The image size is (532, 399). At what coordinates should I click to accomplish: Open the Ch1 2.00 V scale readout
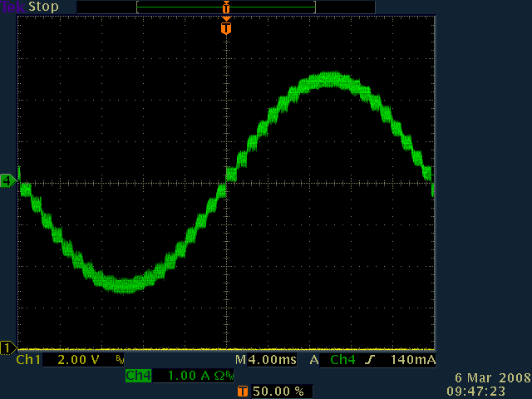(72, 361)
